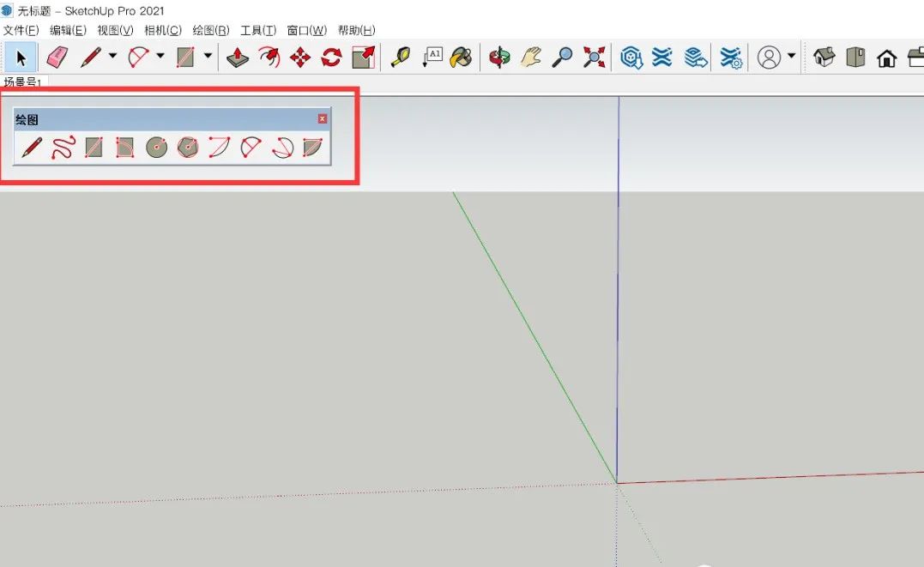Open the 3D Warehouse
The image size is (924, 567).
coord(631,57)
